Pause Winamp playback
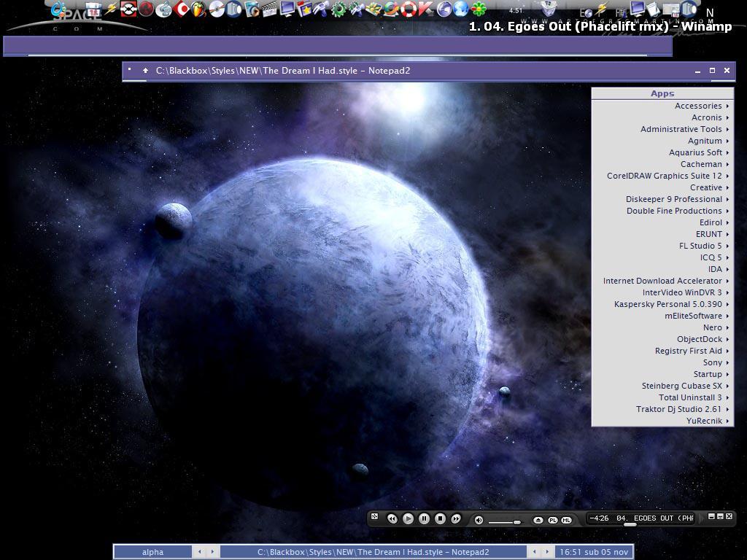This screenshot has height=560, width=747. (424, 518)
